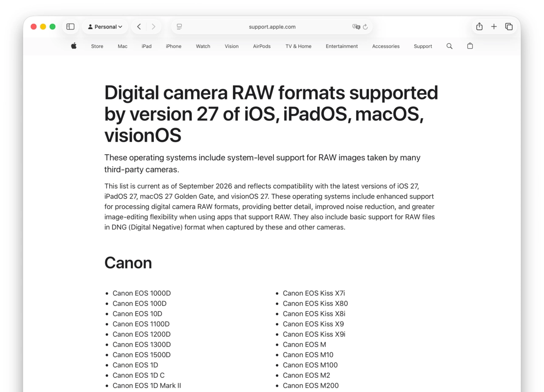Click the Digital camera RAW formats page title
Viewport: 544px width, 392px height.
click(x=271, y=114)
